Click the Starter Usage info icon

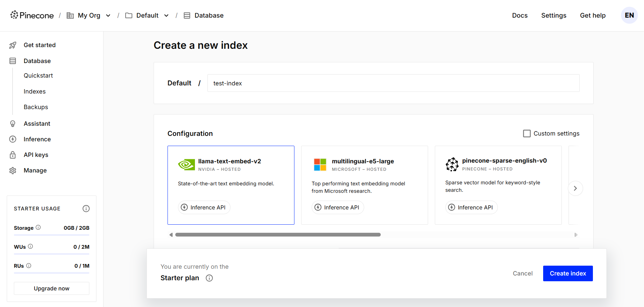pyautogui.click(x=86, y=208)
